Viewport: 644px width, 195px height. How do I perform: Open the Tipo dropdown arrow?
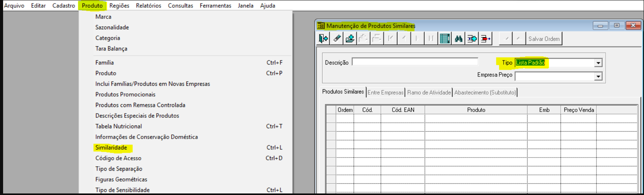(x=598, y=63)
